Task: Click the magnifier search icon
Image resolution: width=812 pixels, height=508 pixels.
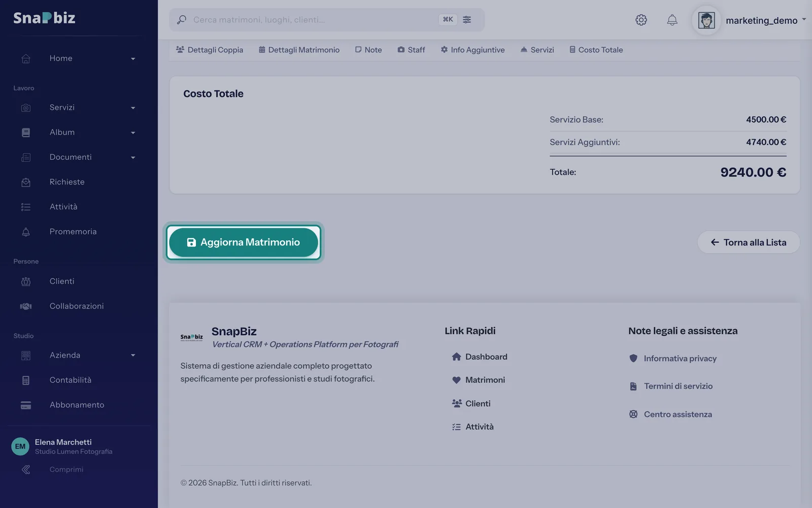Action: [181, 20]
